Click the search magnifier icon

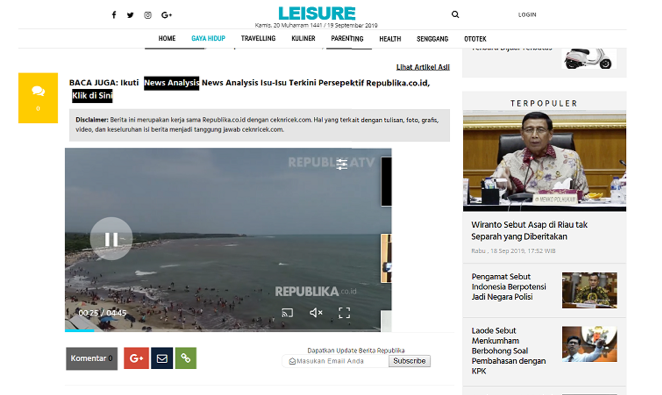point(455,14)
